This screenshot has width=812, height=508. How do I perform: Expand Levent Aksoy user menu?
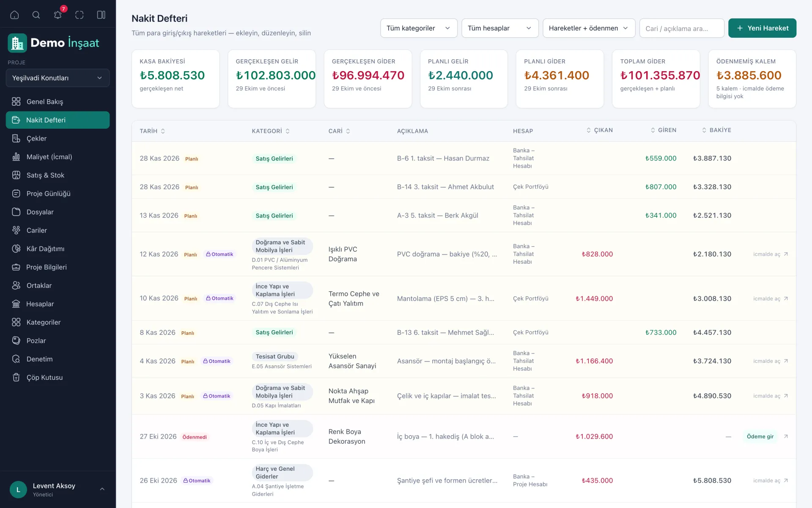[x=58, y=489]
